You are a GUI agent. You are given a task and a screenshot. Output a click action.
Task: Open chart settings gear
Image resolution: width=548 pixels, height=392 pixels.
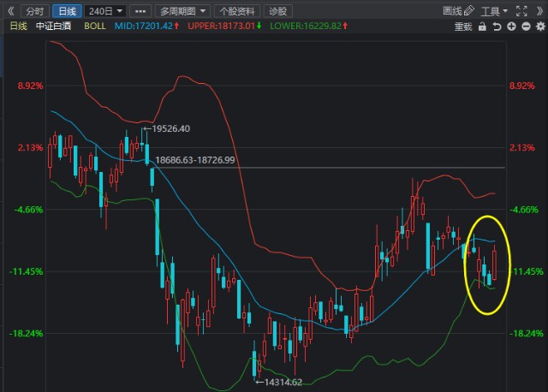540,27
